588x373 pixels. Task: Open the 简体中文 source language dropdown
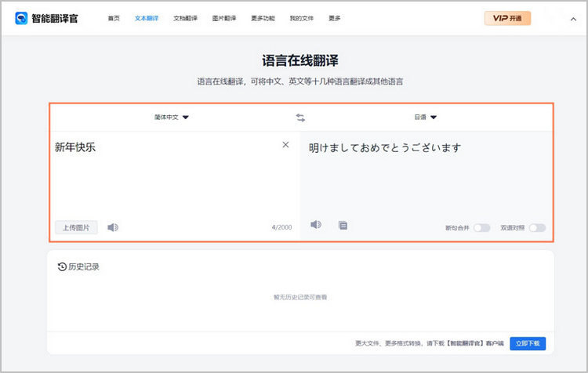(x=172, y=118)
